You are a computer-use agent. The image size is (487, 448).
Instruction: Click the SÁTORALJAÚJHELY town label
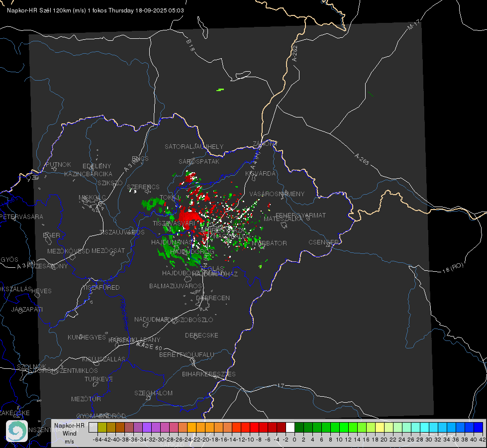[x=194, y=146]
